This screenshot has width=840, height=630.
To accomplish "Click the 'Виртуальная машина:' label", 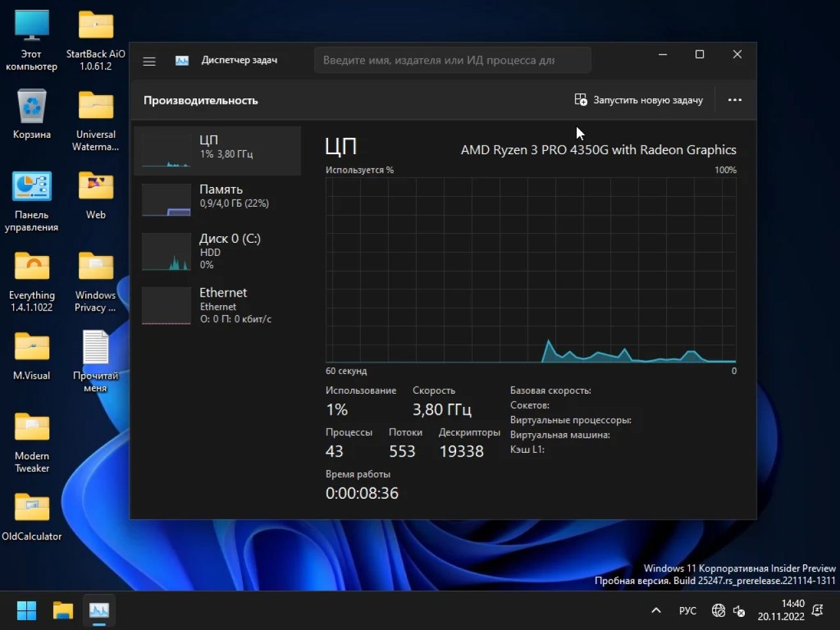I will pos(560,434).
